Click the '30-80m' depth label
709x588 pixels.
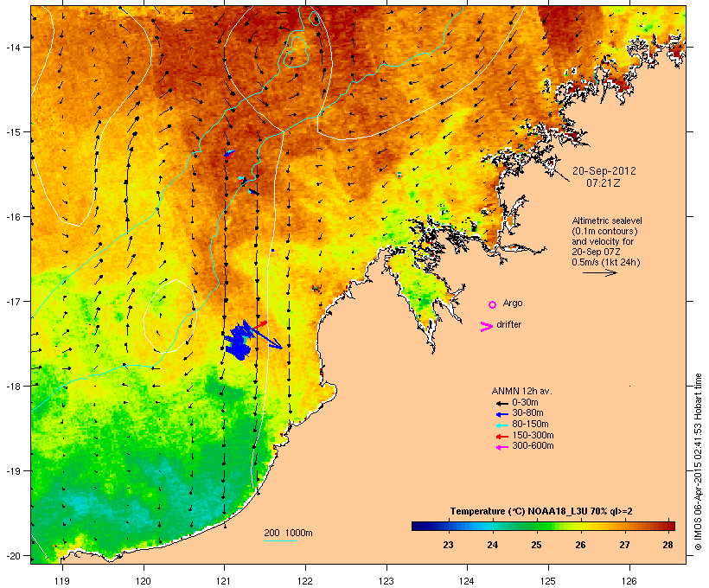(x=527, y=413)
